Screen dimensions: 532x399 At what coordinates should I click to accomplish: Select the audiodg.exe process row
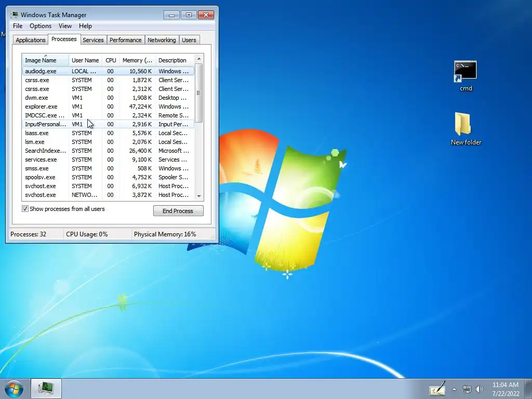point(108,71)
